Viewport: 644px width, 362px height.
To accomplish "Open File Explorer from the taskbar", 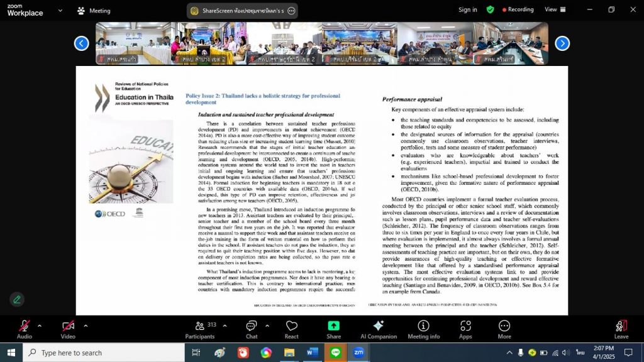I will point(289,353).
